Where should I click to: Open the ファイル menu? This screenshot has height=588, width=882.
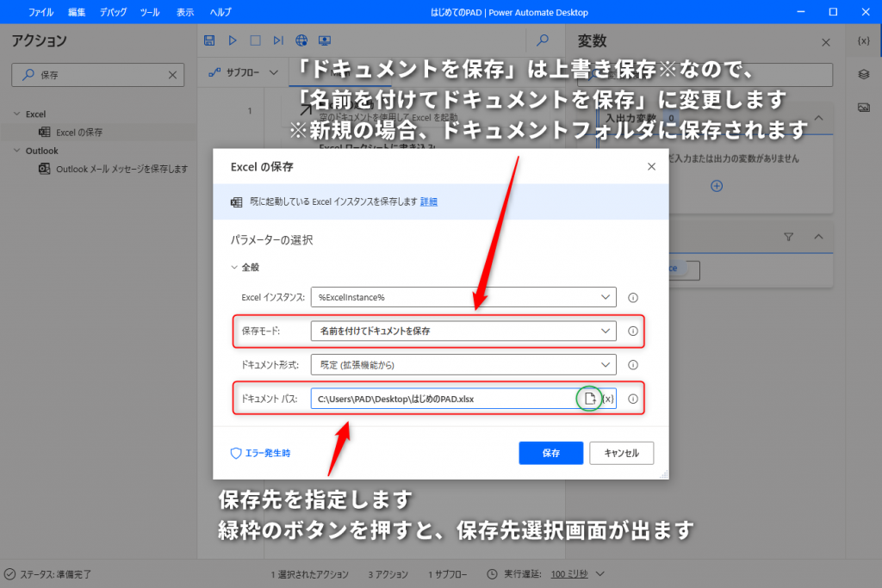40,12
